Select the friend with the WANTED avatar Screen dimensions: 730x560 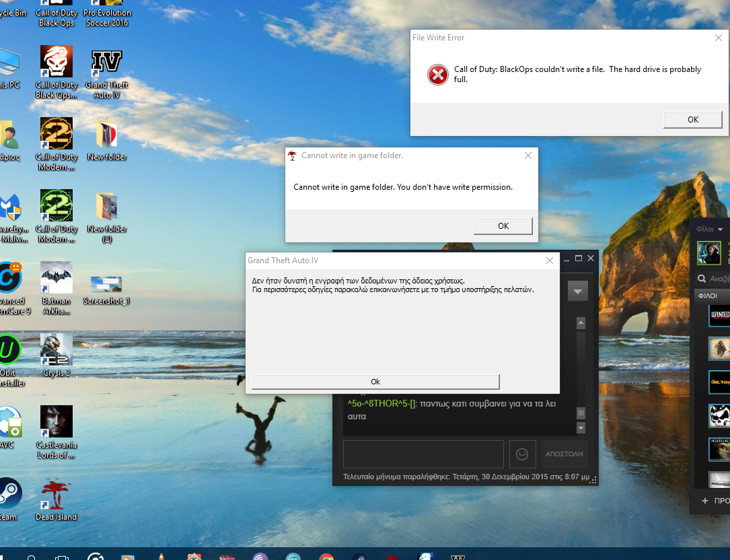coord(719,315)
